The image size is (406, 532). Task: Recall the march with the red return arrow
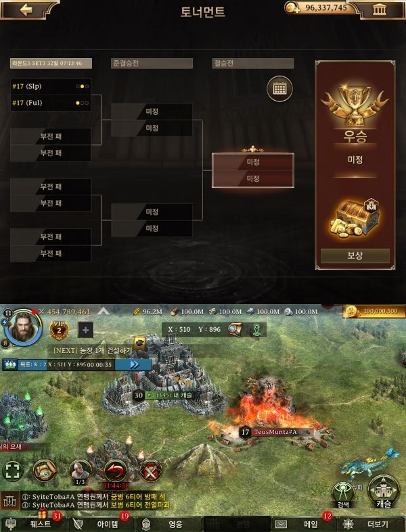(116, 471)
